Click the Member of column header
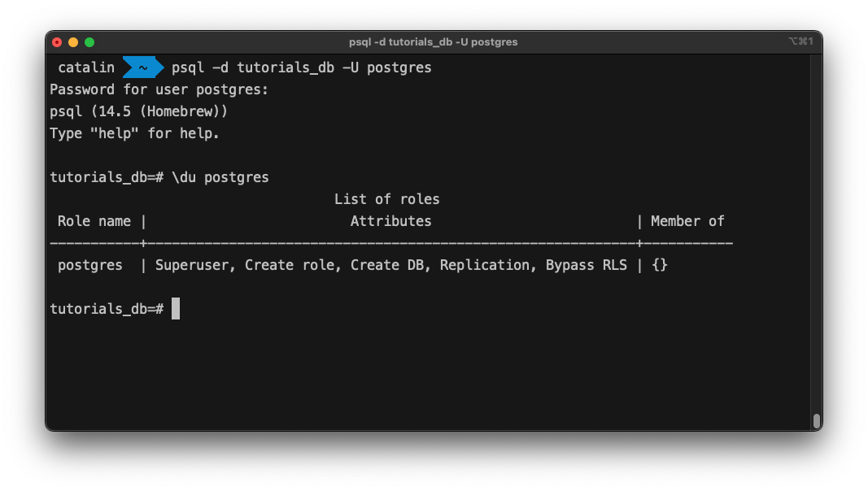 687,220
